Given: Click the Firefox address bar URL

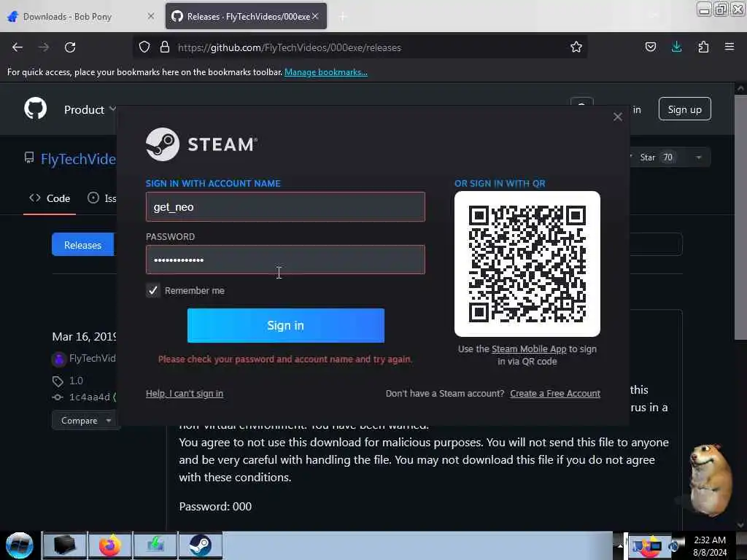Looking at the screenshot, I should tap(289, 47).
